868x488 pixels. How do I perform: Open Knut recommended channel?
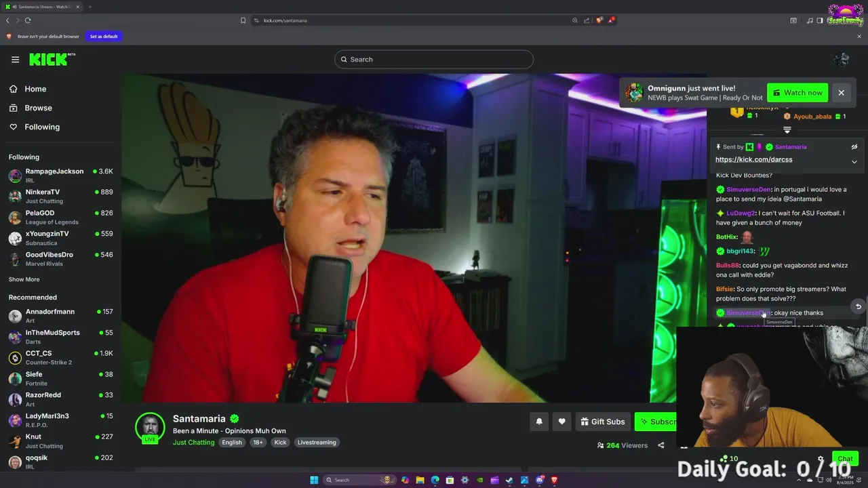point(60,441)
